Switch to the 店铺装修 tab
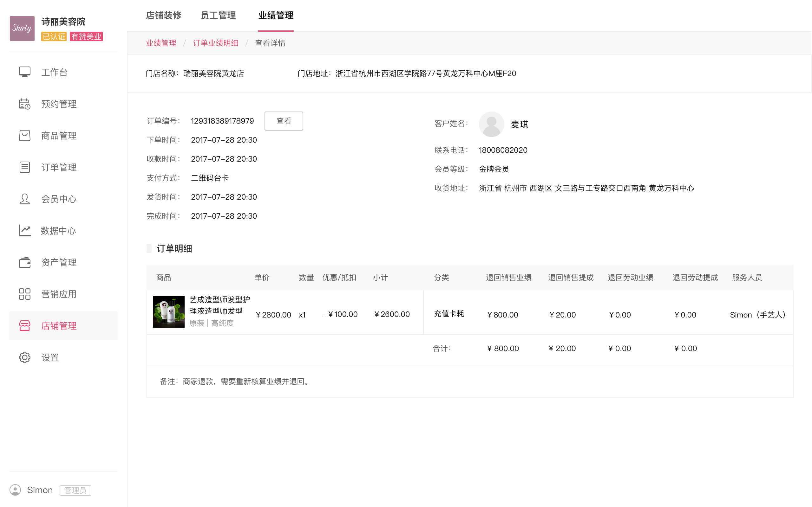812x507 pixels. (163, 16)
